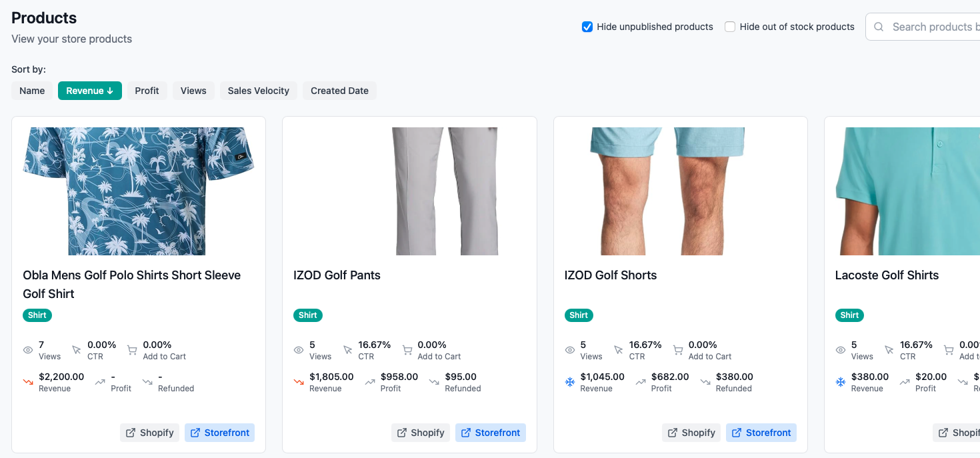Click the Add to Cart icon on IZOD Golf Shorts
Viewport: 980px width, 458px height.
pyautogui.click(x=677, y=348)
